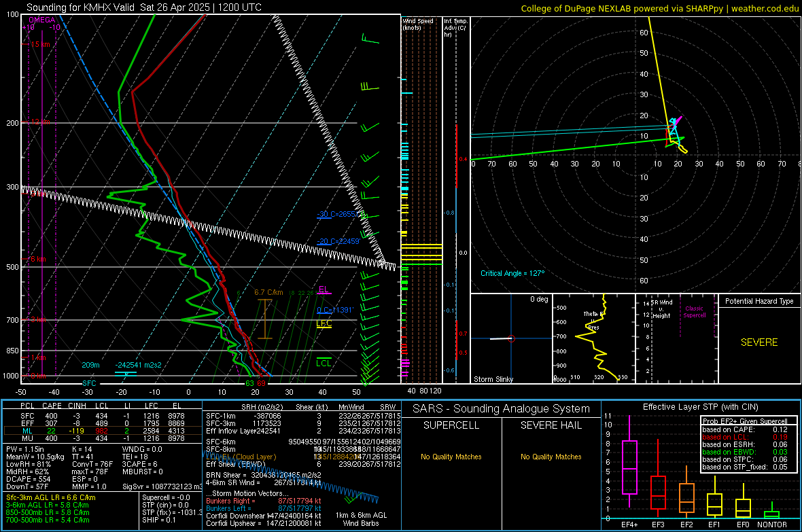The image size is (802, 532).
Task: Click 700-500mb LR = 5.4 C/km
Action: pyautogui.click(x=48, y=520)
